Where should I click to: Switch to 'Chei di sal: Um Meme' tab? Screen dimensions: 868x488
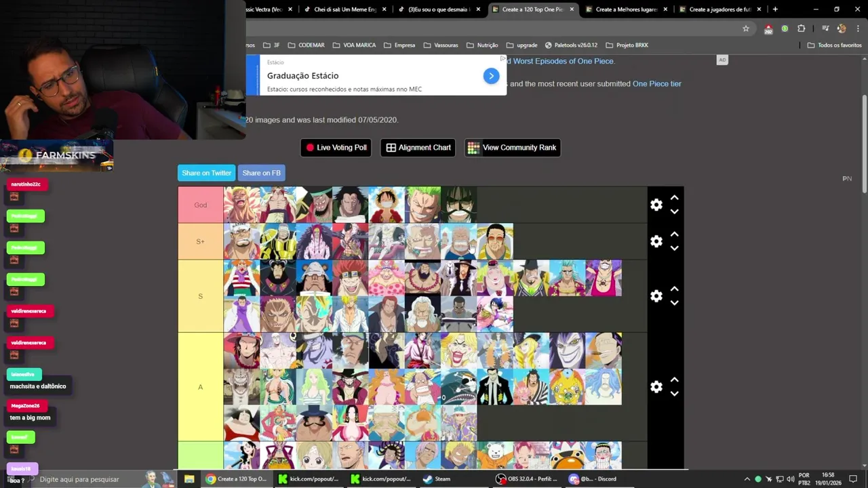click(x=344, y=9)
